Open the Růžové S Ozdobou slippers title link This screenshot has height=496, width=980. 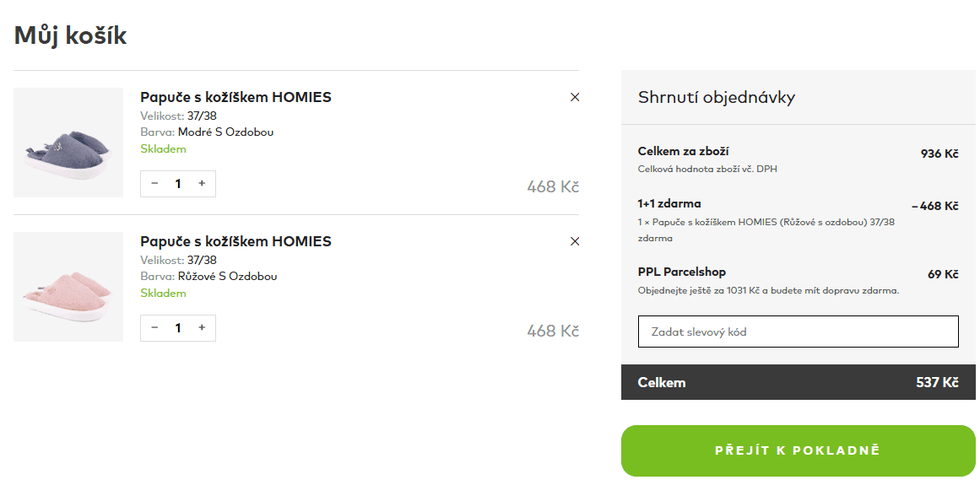(236, 241)
